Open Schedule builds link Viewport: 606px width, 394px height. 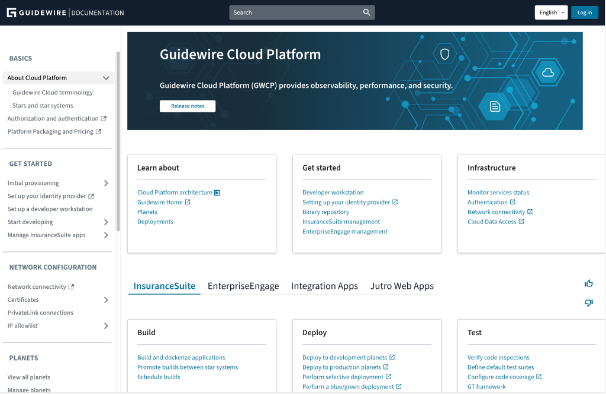tap(159, 377)
